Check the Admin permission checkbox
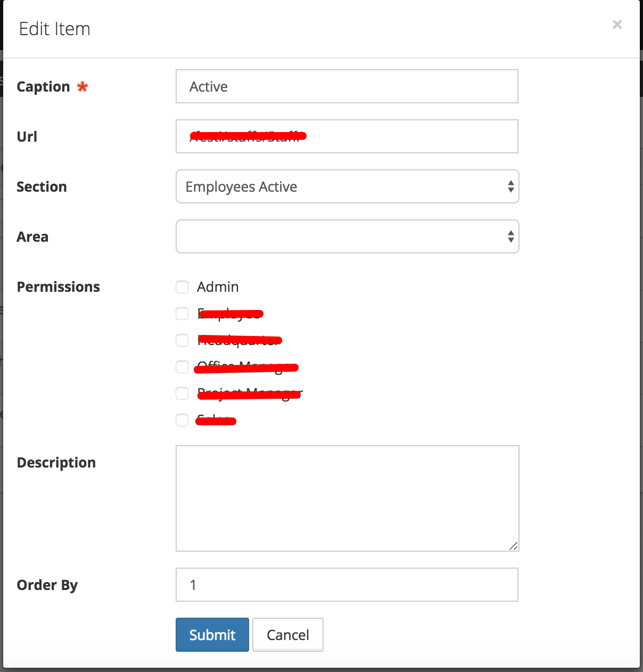643x672 pixels. (182, 287)
